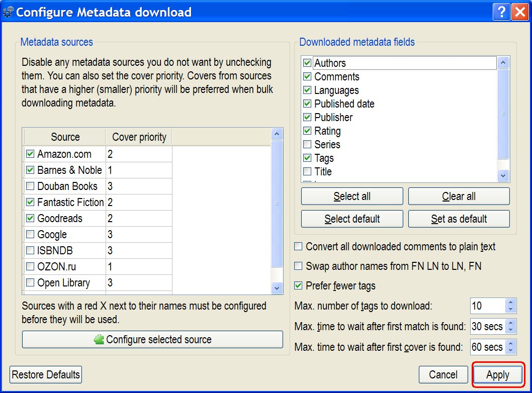The width and height of the screenshot is (532, 393).
Task: Uncheck the Tags field
Action: click(307, 158)
